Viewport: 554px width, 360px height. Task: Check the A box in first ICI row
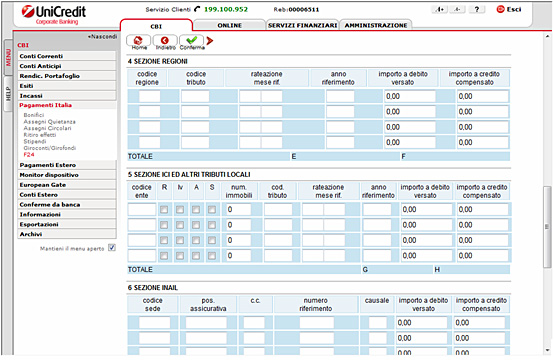point(196,210)
